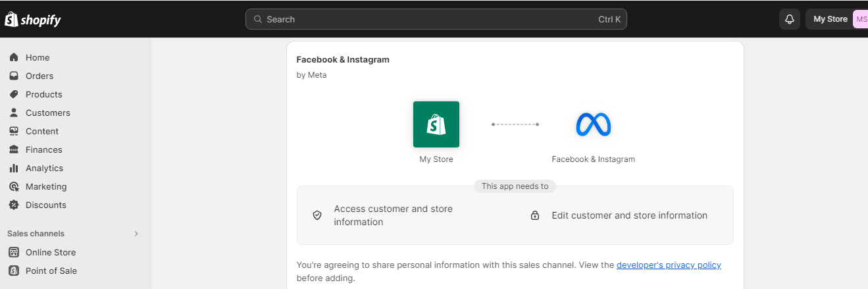The height and width of the screenshot is (289, 868).
Task: Click the Point of Sale icon
Action: [14, 271]
